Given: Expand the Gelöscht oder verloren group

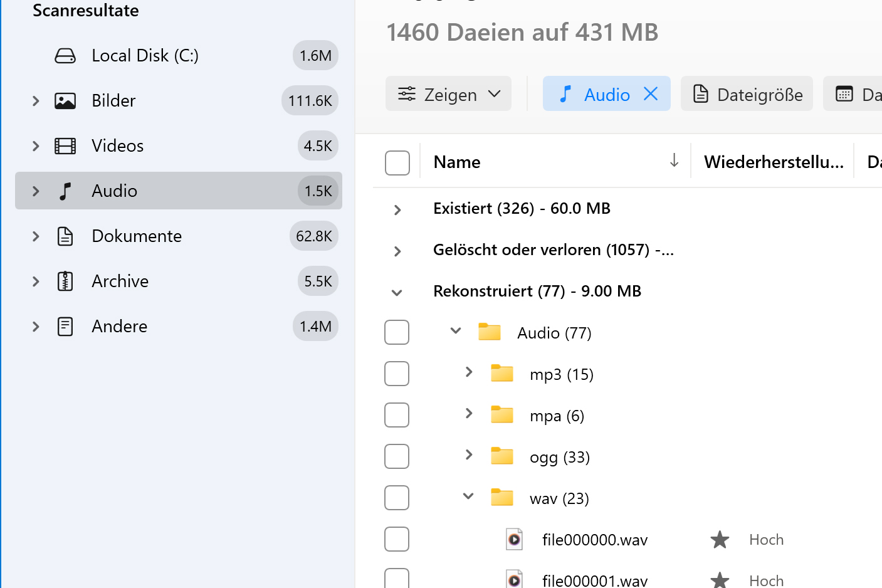Looking at the screenshot, I should (397, 251).
